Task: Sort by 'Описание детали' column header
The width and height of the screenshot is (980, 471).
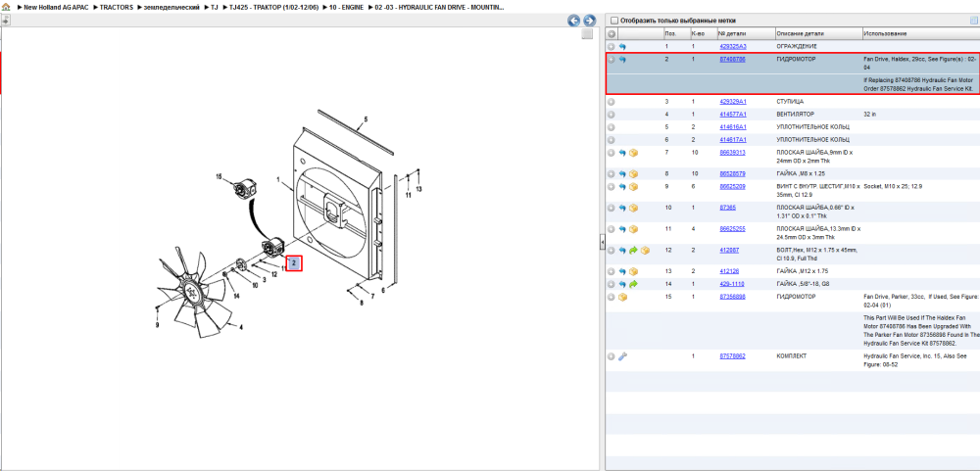Action: point(818,33)
